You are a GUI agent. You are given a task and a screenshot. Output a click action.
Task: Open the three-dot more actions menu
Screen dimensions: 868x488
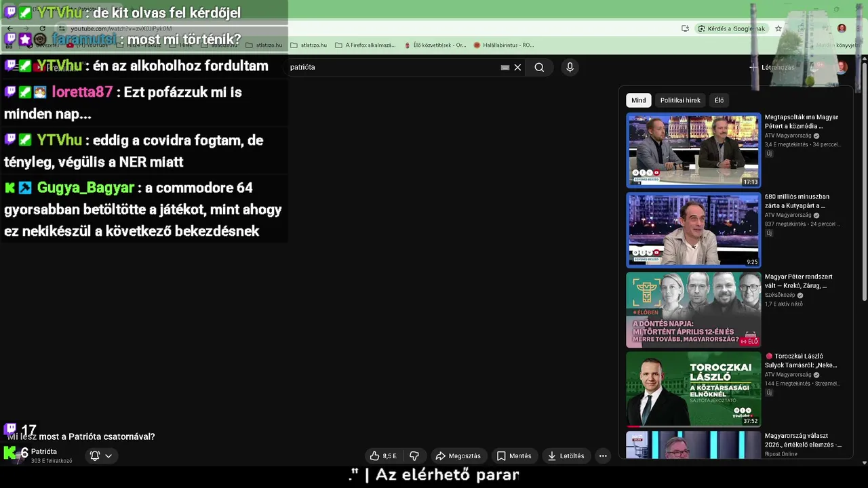[603, 456]
